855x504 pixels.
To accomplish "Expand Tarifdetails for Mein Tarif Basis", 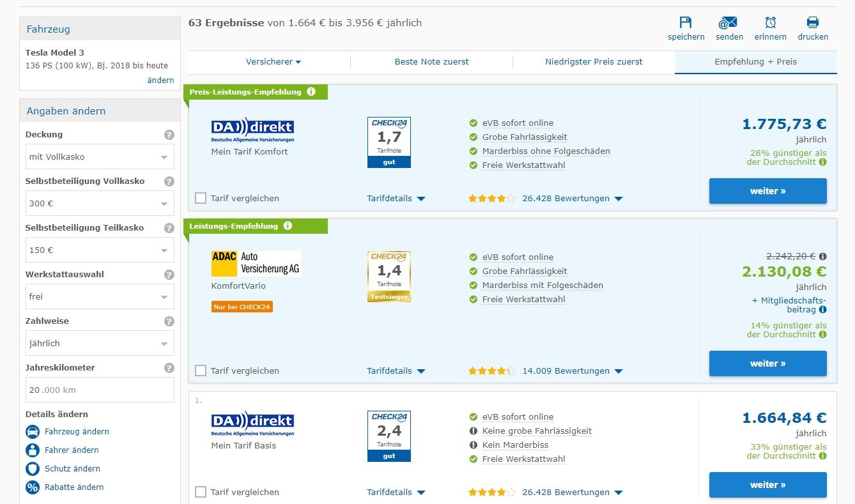I will (396, 492).
